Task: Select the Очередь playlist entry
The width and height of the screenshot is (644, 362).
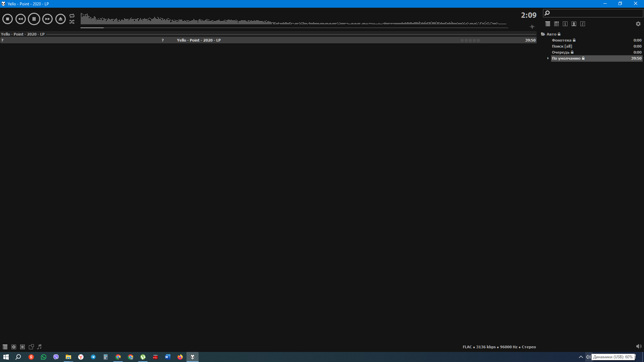Action: point(560,52)
